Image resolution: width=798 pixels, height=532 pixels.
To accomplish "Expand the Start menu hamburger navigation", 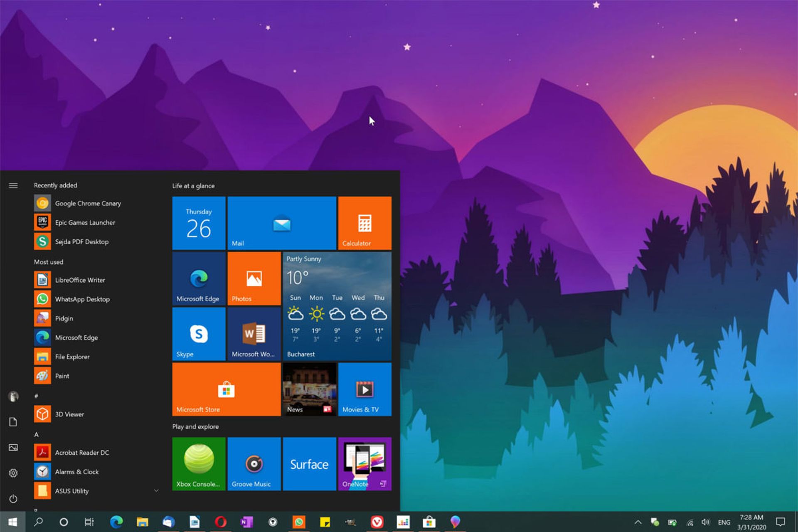I will click(x=13, y=185).
